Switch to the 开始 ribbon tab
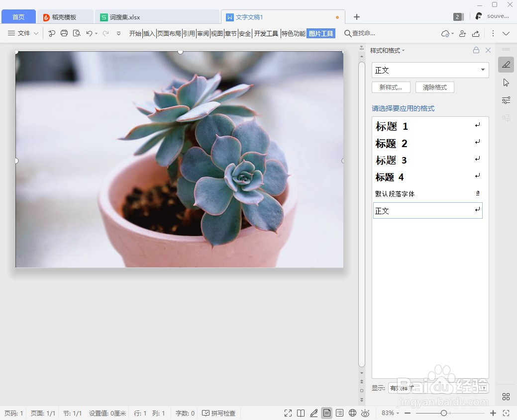The image size is (517, 420). point(135,33)
